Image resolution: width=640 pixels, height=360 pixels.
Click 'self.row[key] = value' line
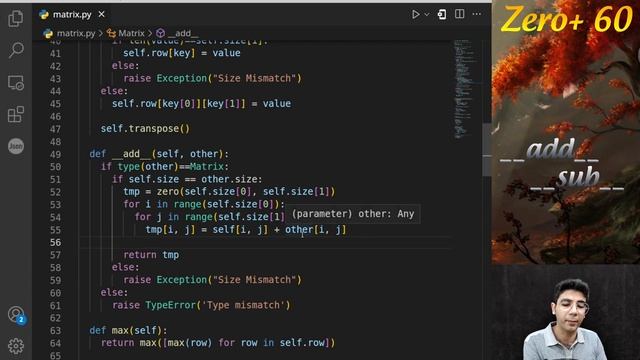pyautogui.click(x=182, y=53)
